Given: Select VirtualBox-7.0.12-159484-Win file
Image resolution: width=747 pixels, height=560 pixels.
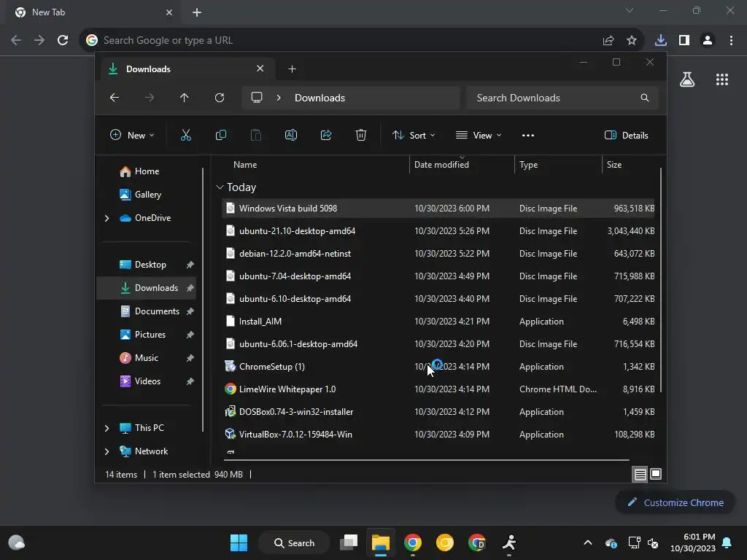Looking at the screenshot, I should point(438,435).
